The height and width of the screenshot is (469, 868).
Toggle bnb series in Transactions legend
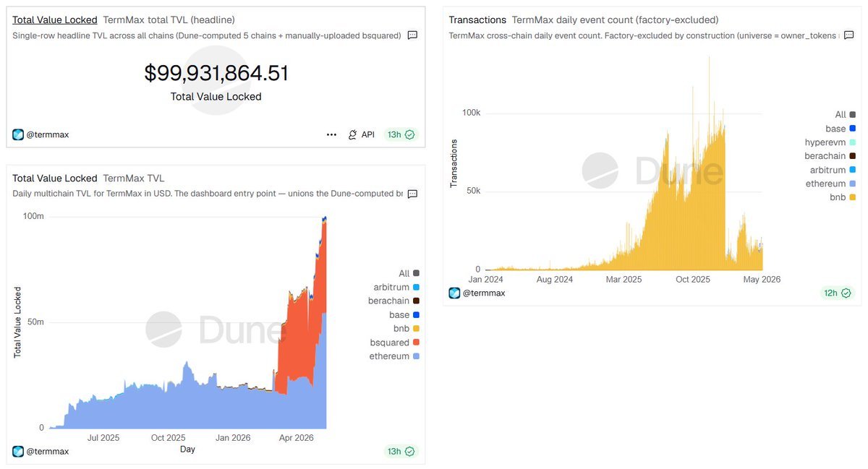843,197
